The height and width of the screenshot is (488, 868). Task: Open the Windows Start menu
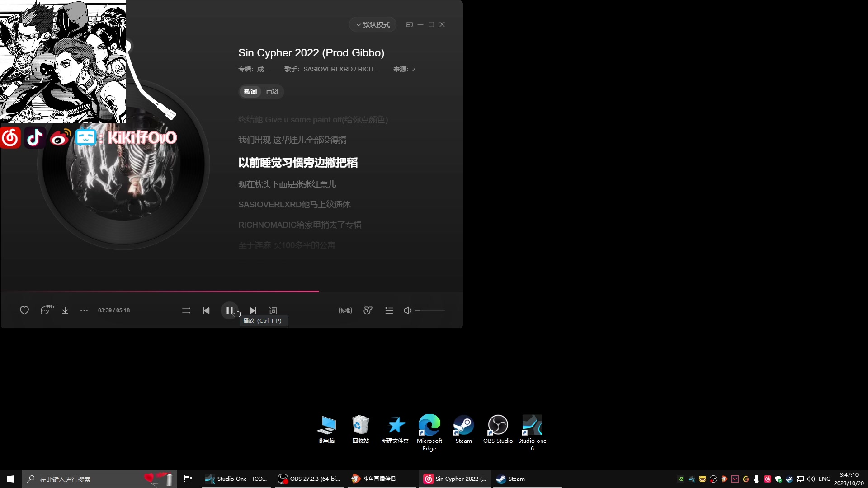click(11, 479)
